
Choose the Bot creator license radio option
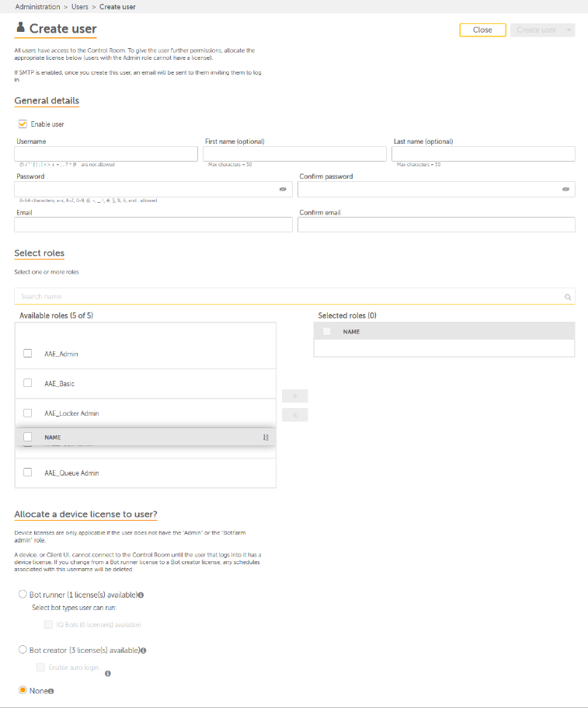23,650
